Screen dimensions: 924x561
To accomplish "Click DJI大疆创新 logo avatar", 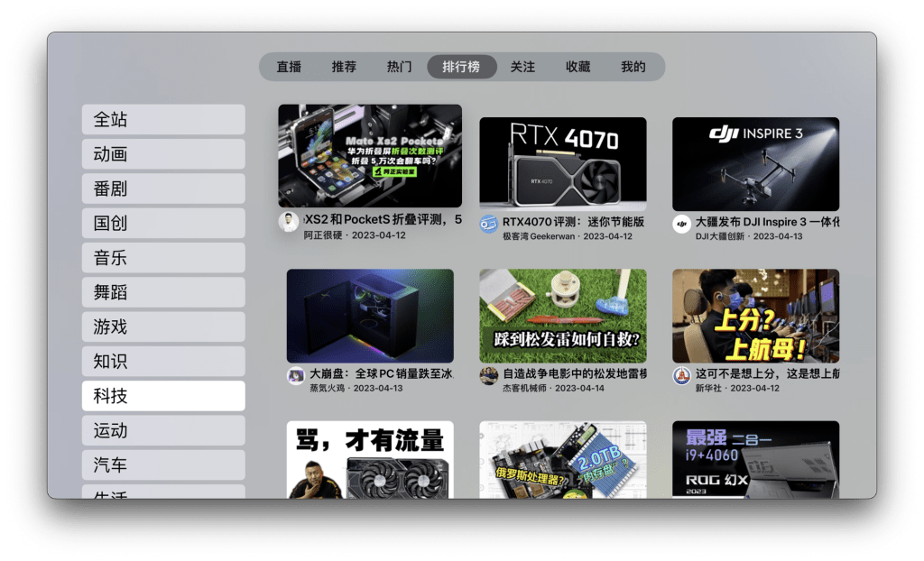I will (x=682, y=225).
